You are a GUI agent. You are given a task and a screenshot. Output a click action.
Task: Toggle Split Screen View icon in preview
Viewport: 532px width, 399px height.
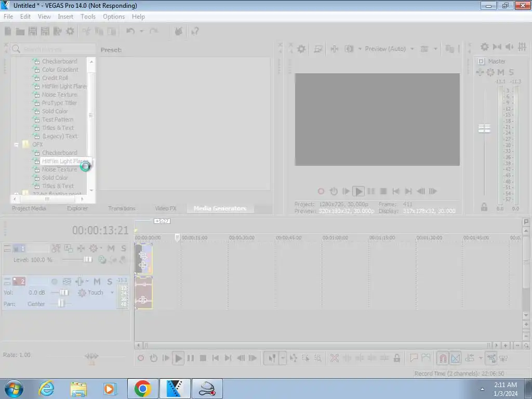349,49
